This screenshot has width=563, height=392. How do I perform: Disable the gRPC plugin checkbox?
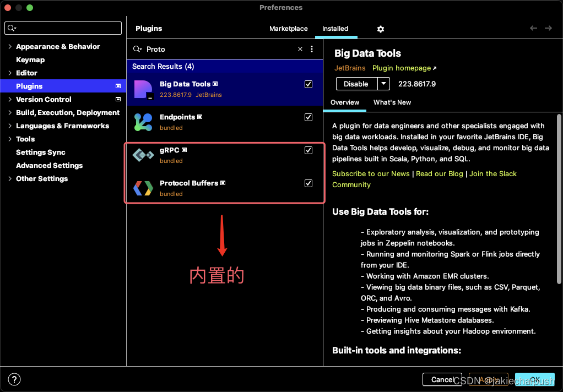point(308,150)
